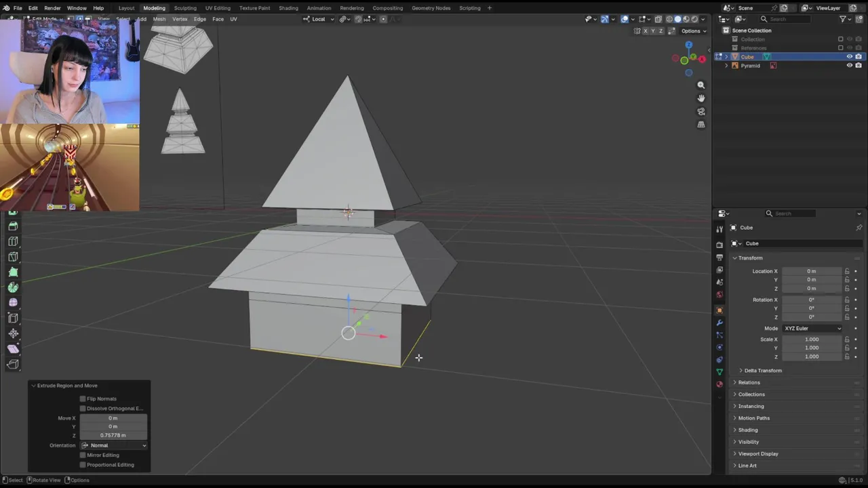868x488 pixels.
Task: Click the Z axis on navigation gizmo
Action: click(689, 45)
